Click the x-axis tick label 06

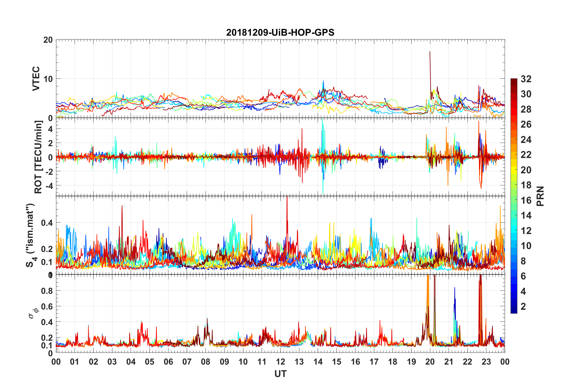(x=168, y=362)
